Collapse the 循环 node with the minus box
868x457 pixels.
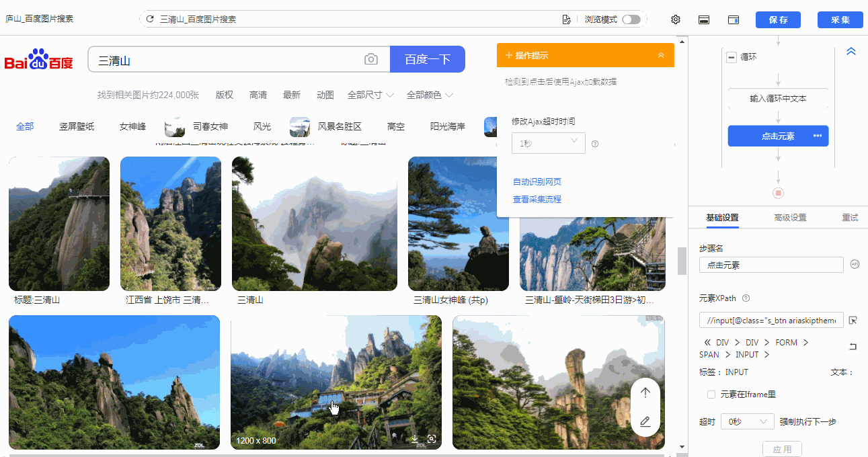[x=732, y=57]
